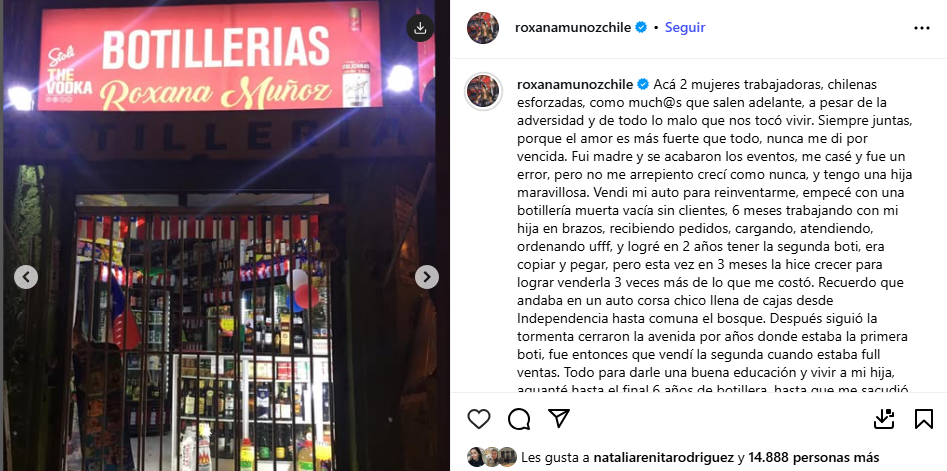Viewport: 947px width, 471px height.
Task: Open roxanamunozchile profile from header username
Action: coord(573,27)
